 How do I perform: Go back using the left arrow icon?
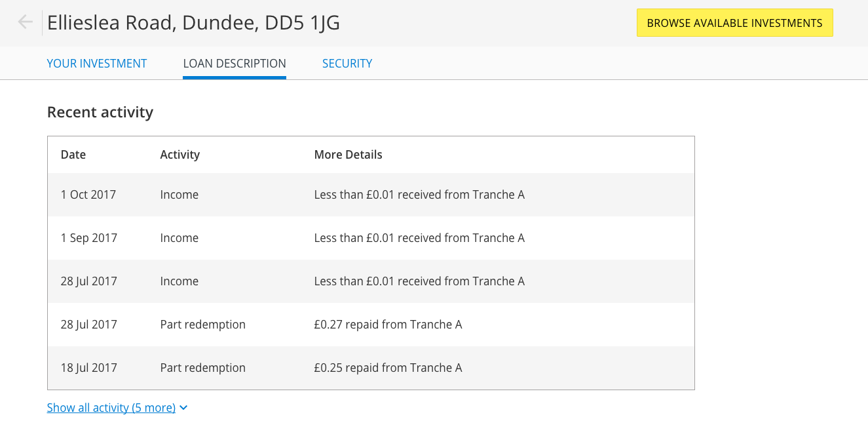[x=26, y=22]
